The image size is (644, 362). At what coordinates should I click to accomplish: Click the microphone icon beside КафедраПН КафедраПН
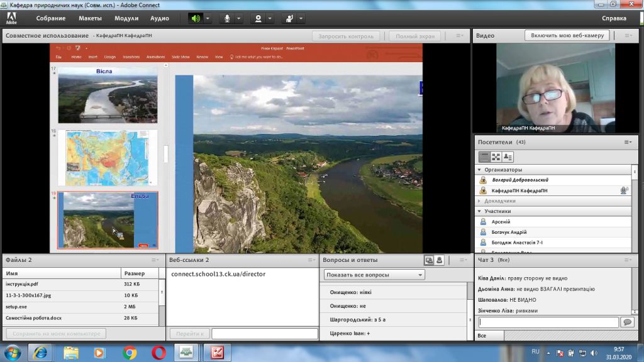[x=624, y=190]
